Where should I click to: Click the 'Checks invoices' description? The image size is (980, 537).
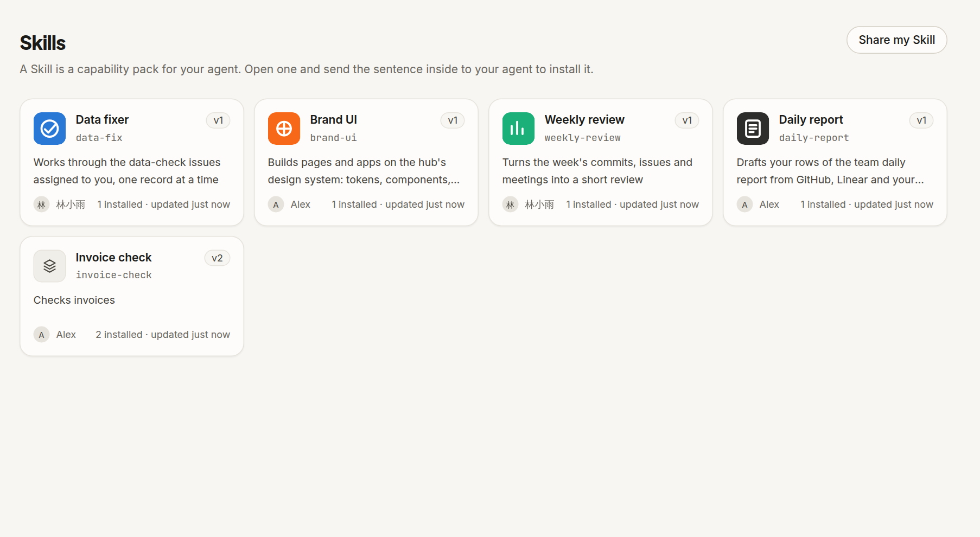pos(74,301)
